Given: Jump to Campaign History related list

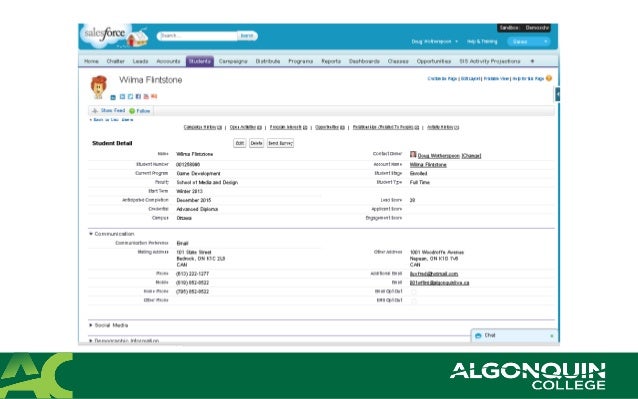Looking at the screenshot, I should [203, 127].
